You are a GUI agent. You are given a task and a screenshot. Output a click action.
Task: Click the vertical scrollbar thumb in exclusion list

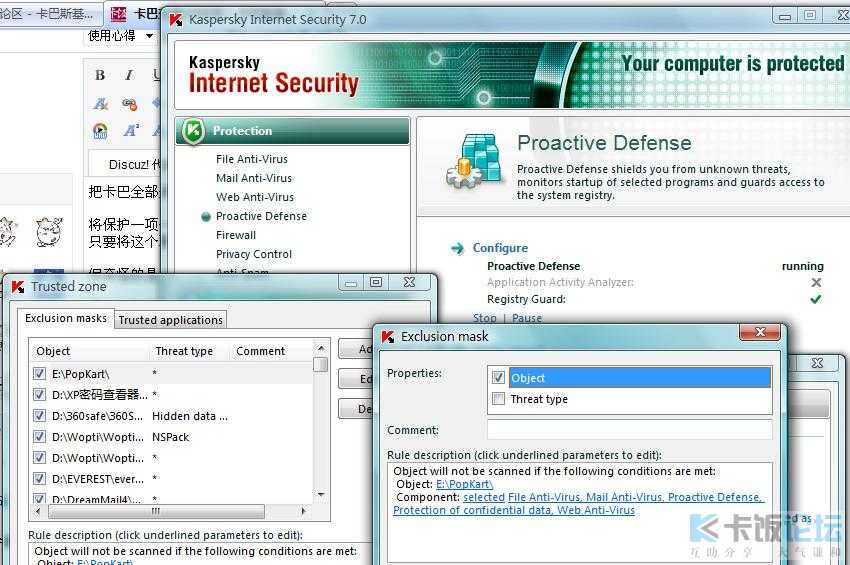point(321,364)
